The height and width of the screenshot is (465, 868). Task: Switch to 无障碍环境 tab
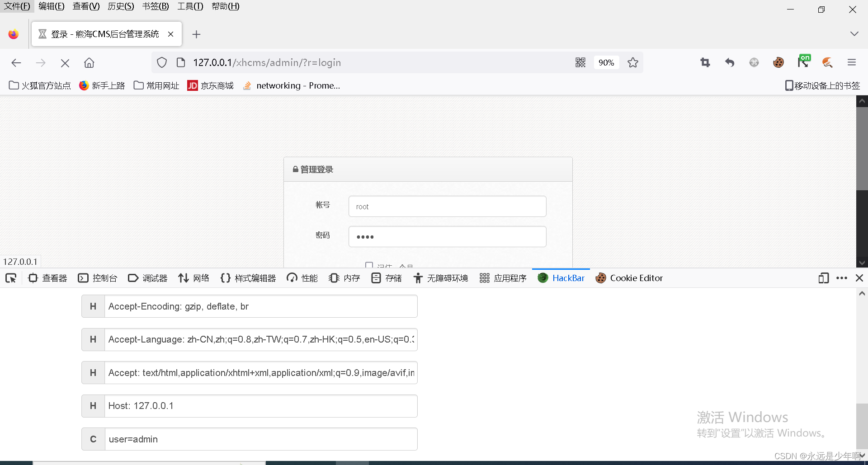(x=441, y=278)
